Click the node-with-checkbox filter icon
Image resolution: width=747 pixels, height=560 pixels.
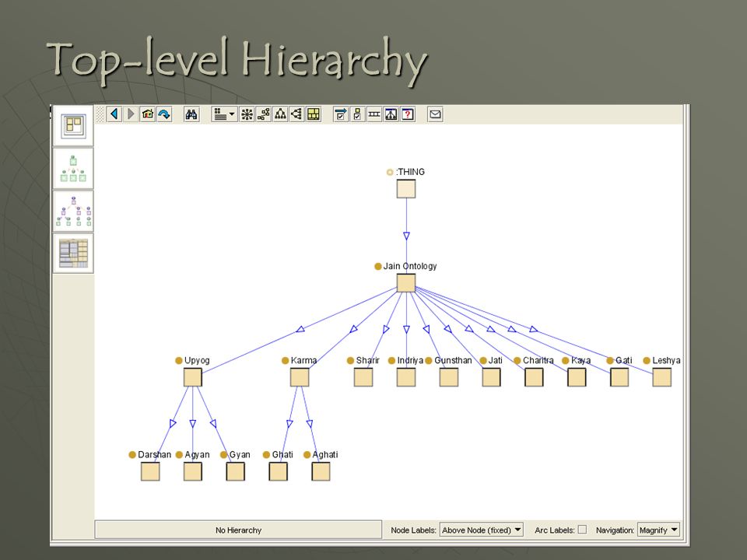tap(357, 114)
